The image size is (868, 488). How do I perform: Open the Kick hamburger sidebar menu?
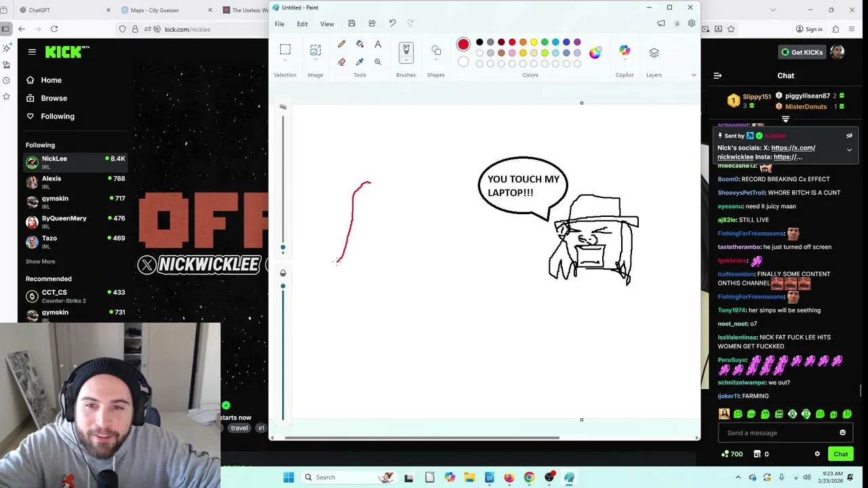[32, 52]
